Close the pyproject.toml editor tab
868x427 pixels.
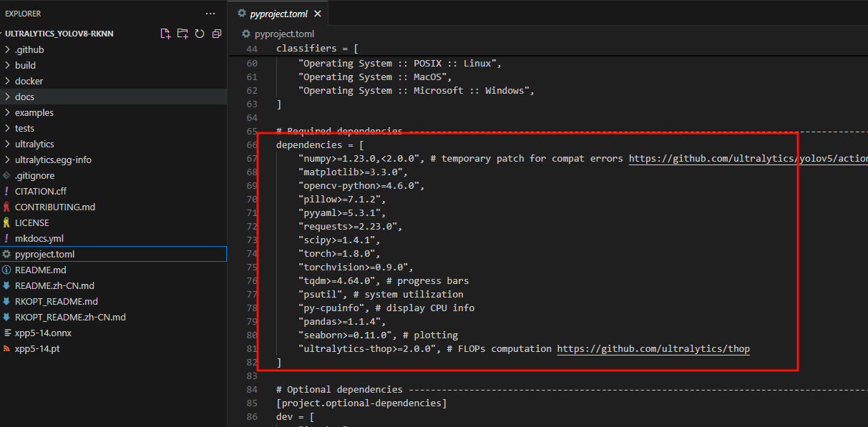pyautogui.click(x=318, y=14)
